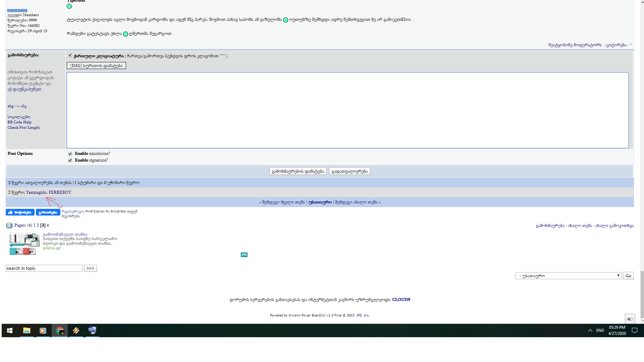The image size is (644, 362).
Task: Click the IMG add picture button
Action: point(96,66)
